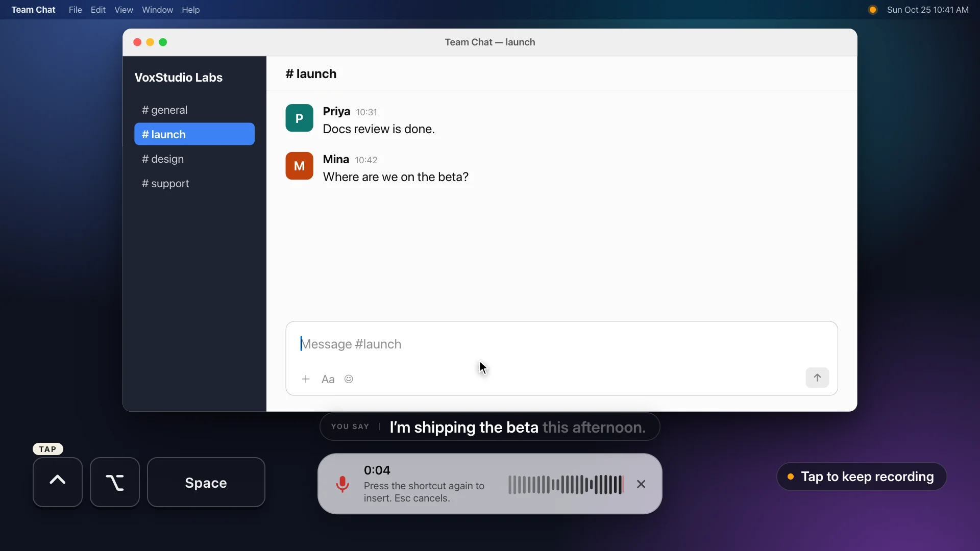Click the recording waveform visualization
Screen dimensions: 980x551
coord(566,484)
